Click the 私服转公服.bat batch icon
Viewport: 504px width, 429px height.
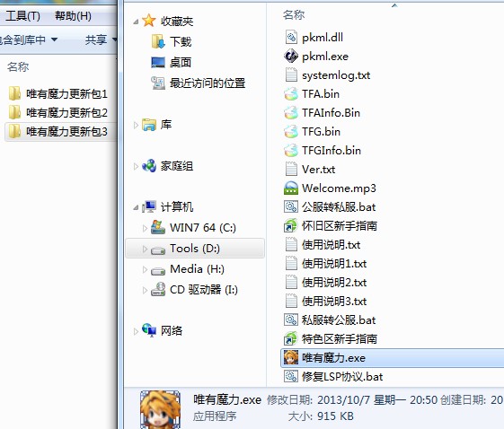coord(291,320)
